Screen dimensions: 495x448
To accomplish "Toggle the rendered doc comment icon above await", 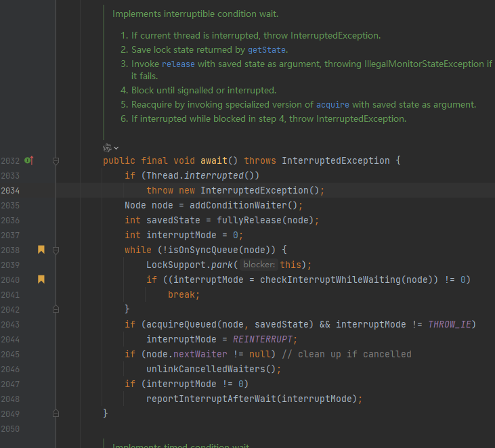I will point(108,148).
